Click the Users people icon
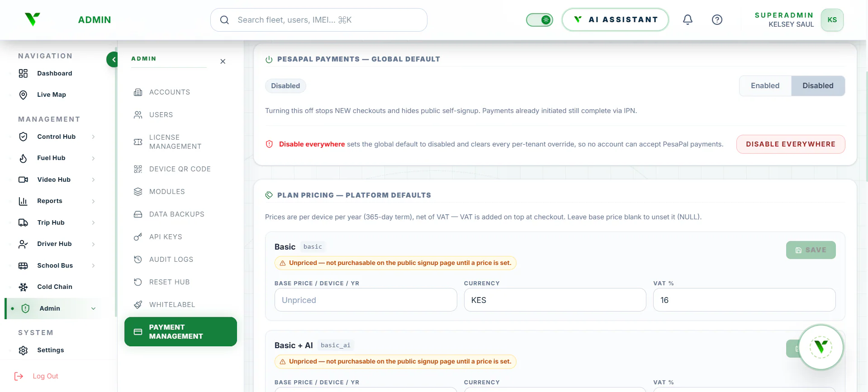 point(138,115)
